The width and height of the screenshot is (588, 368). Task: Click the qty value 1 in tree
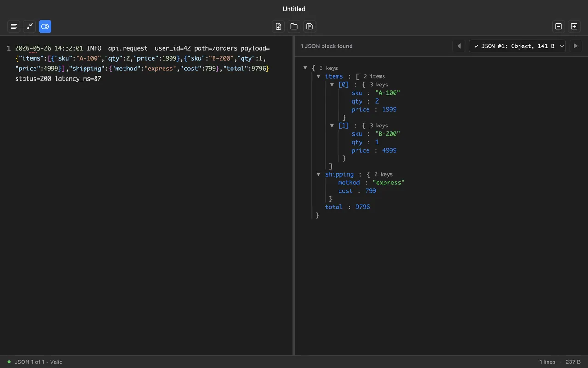pos(377,142)
